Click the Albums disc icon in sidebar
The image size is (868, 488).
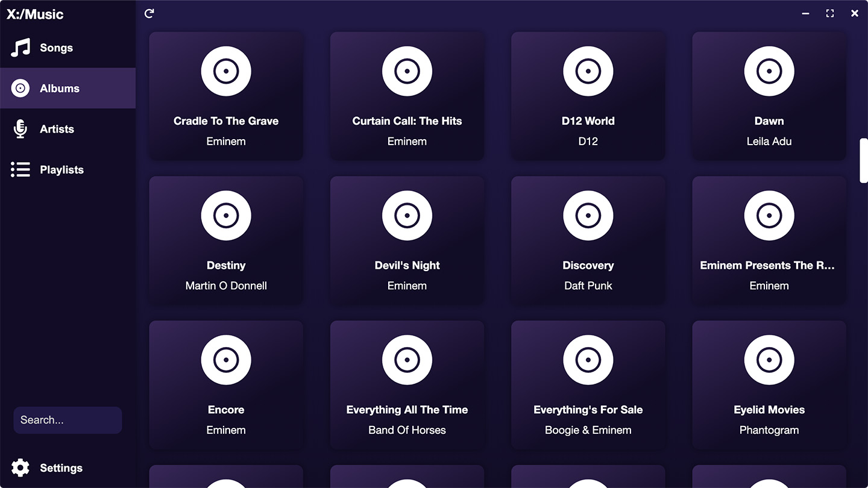pyautogui.click(x=20, y=89)
